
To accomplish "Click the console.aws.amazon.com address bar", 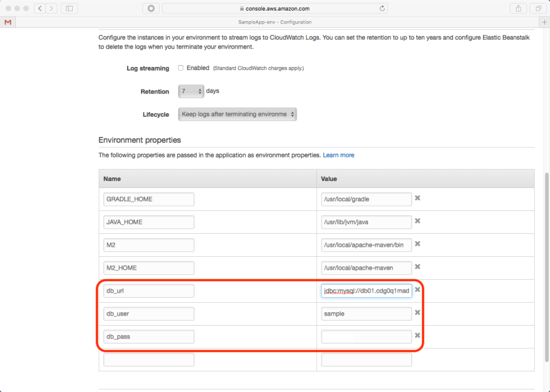I will click(274, 8).
